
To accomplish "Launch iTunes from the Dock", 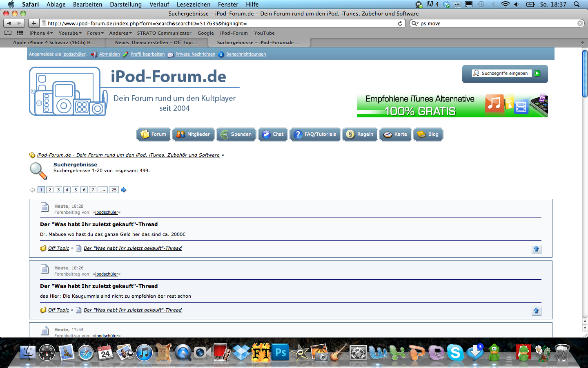I will click(144, 352).
